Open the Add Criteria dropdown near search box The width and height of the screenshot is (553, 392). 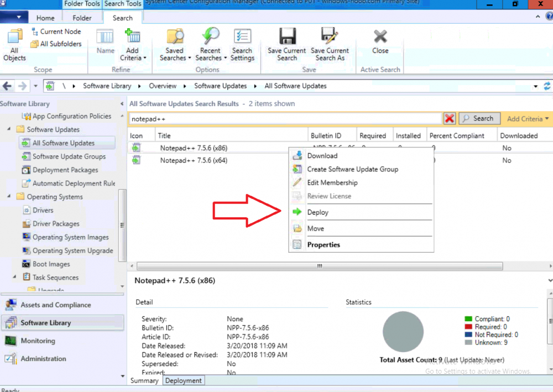(528, 119)
